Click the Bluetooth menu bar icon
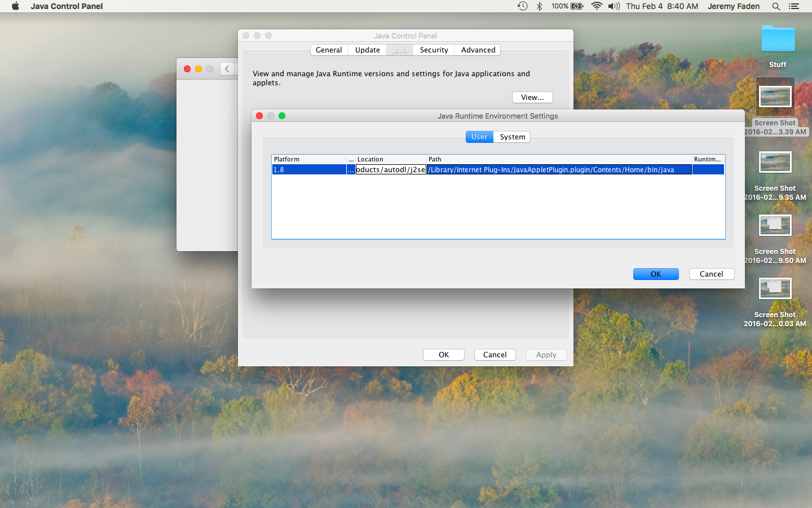Image resolution: width=812 pixels, height=508 pixels. [539, 6]
